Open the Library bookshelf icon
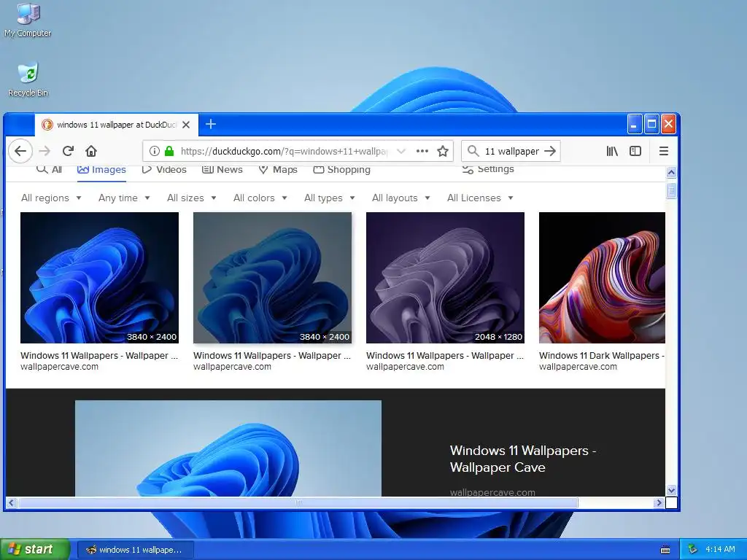This screenshot has width=747, height=560. pos(612,152)
